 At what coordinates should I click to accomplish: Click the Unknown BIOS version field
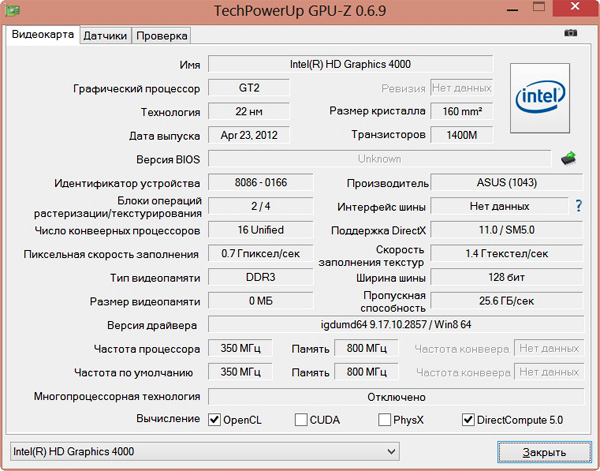coord(378,158)
